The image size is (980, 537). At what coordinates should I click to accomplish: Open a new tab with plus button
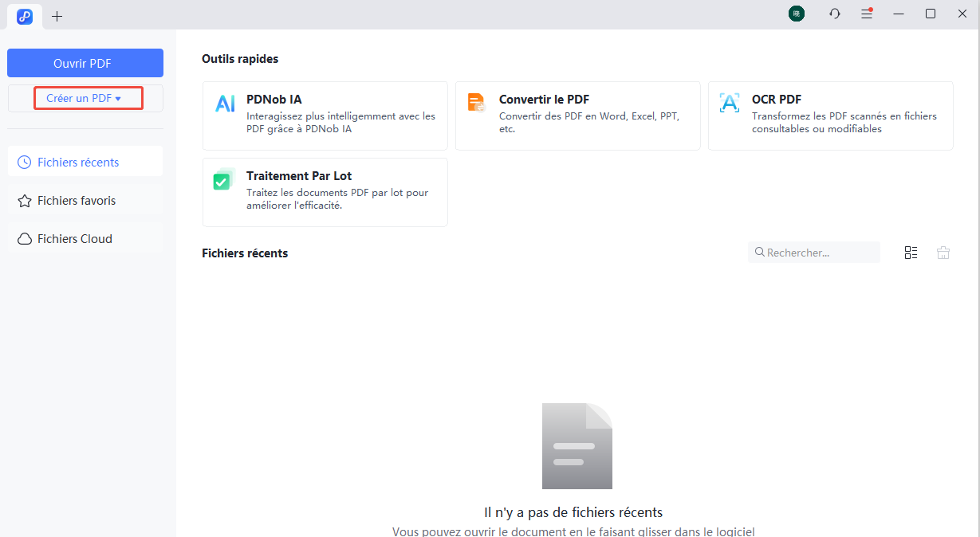click(57, 16)
